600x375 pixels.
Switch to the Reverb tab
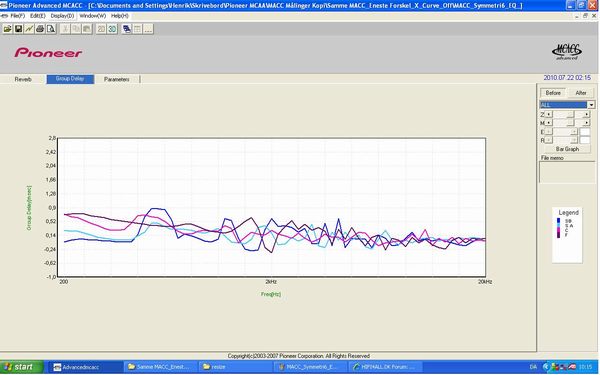[x=23, y=79]
